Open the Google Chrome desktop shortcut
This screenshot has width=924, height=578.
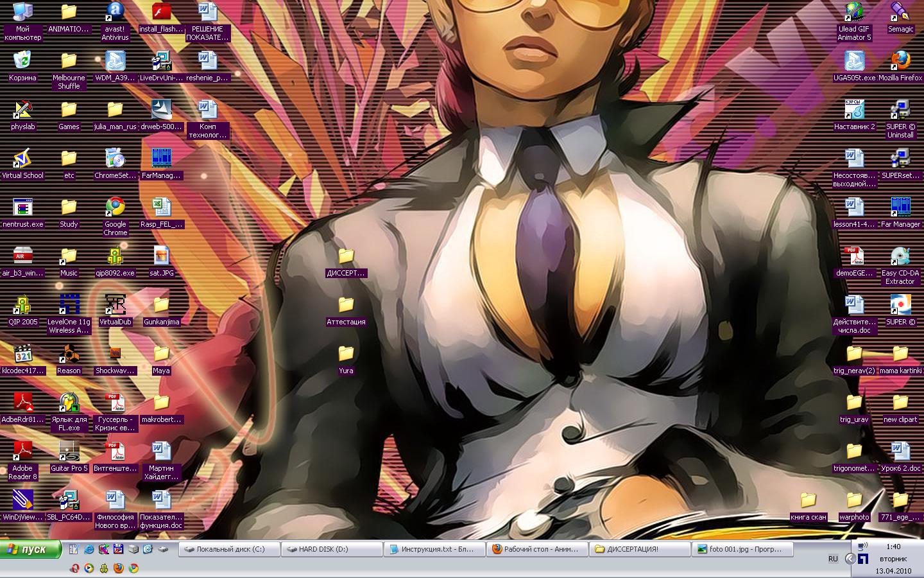[115, 216]
